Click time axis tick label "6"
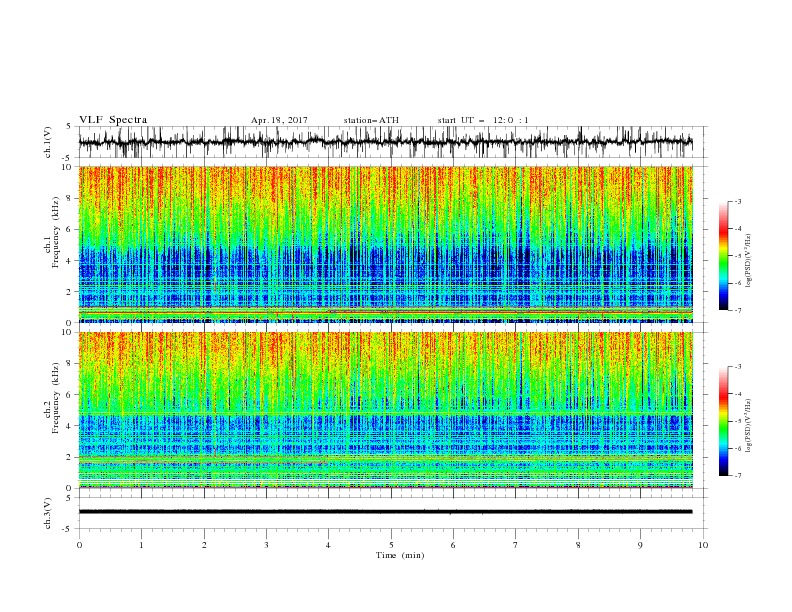Image resolution: width=792 pixels, height=612 pixels. (453, 545)
